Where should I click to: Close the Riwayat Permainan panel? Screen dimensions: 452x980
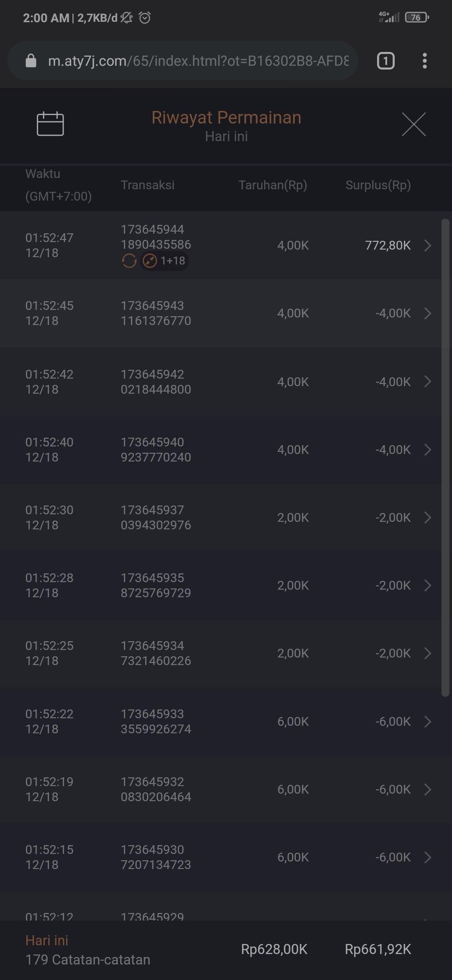[x=413, y=124]
